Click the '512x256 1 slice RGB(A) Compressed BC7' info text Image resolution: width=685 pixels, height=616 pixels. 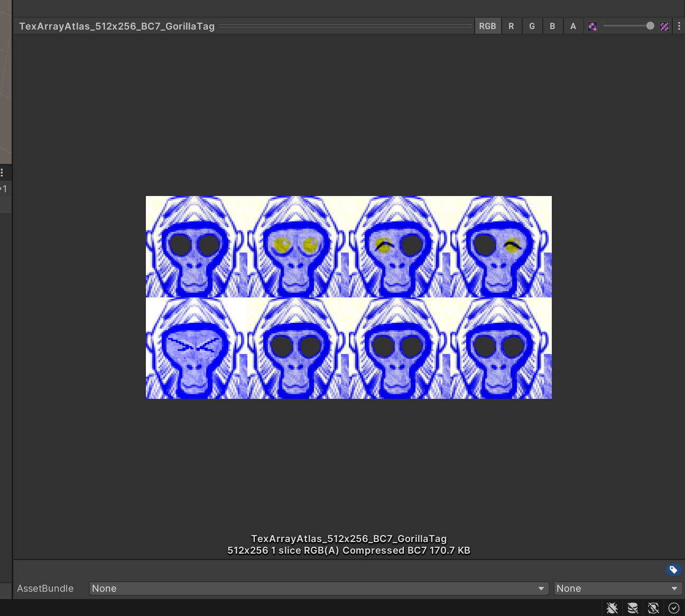pyautogui.click(x=349, y=550)
